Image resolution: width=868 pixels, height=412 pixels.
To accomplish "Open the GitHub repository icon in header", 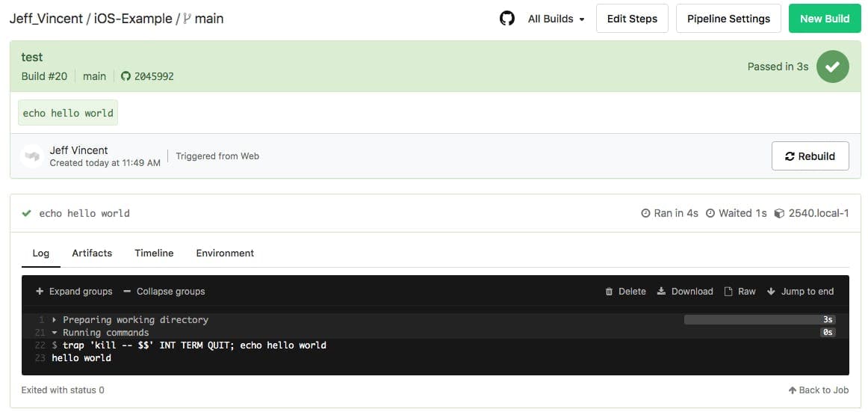I will pyautogui.click(x=506, y=19).
